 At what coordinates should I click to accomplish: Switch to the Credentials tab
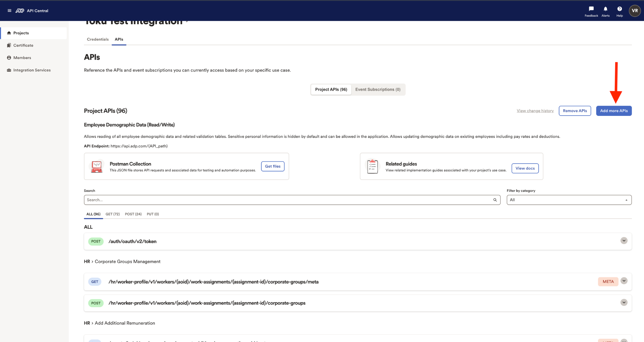[97, 39]
